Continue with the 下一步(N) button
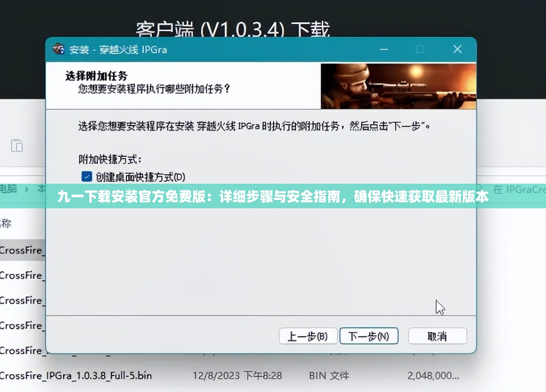The width and height of the screenshot is (546, 392). [x=369, y=336]
